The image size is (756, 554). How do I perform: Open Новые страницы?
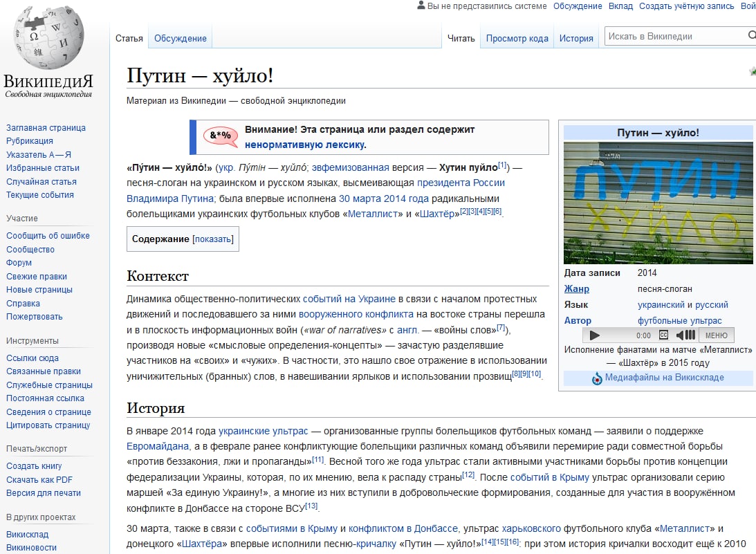tap(39, 290)
